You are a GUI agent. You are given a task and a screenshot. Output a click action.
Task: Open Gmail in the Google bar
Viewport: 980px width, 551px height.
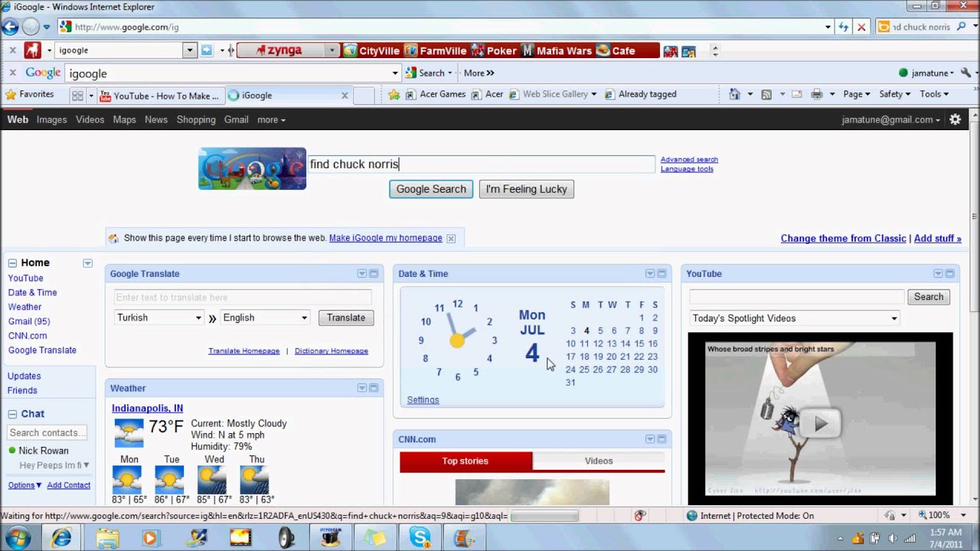pos(237,119)
